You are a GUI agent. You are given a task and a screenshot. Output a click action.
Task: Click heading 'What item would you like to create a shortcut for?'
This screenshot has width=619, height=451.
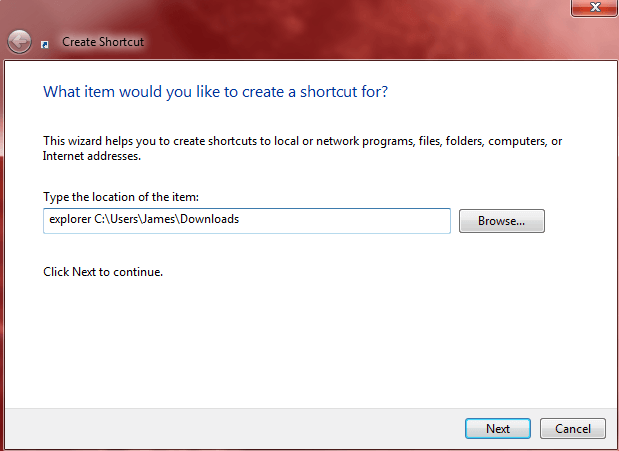216,92
